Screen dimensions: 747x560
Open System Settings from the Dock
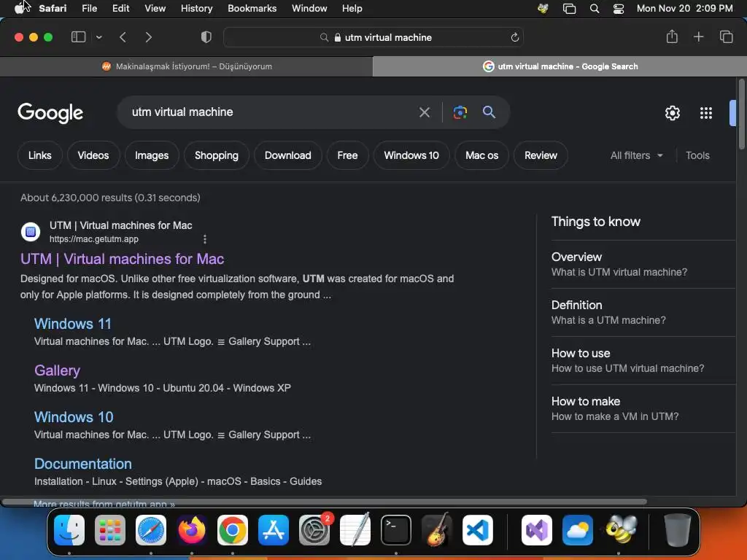coord(314,529)
